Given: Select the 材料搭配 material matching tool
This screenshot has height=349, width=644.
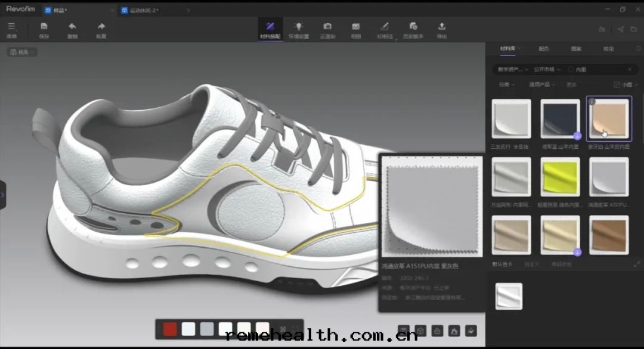Looking at the screenshot, I should click(x=270, y=27).
